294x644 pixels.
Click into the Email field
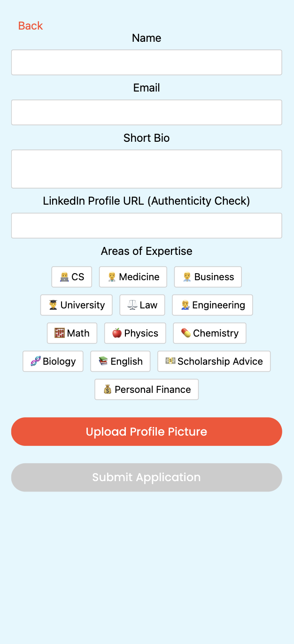click(147, 112)
